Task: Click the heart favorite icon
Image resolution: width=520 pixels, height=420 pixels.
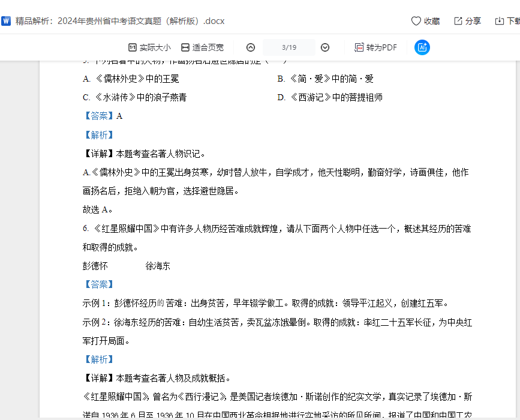Action: coord(416,21)
